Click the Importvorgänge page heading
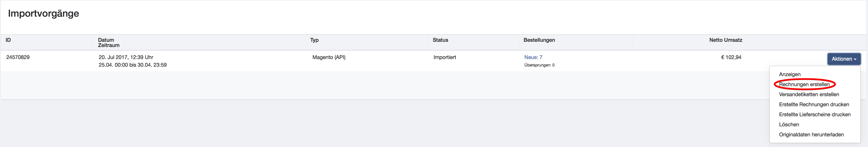This screenshot has width=868, height=147. (x=44, y=13)
